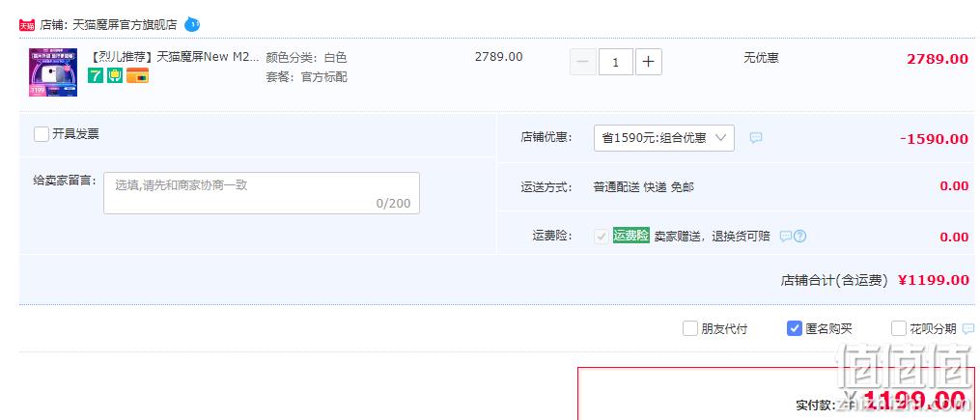Expand the 省1590元:组合优惠 store discount dropdown

[x=663, y=138]
